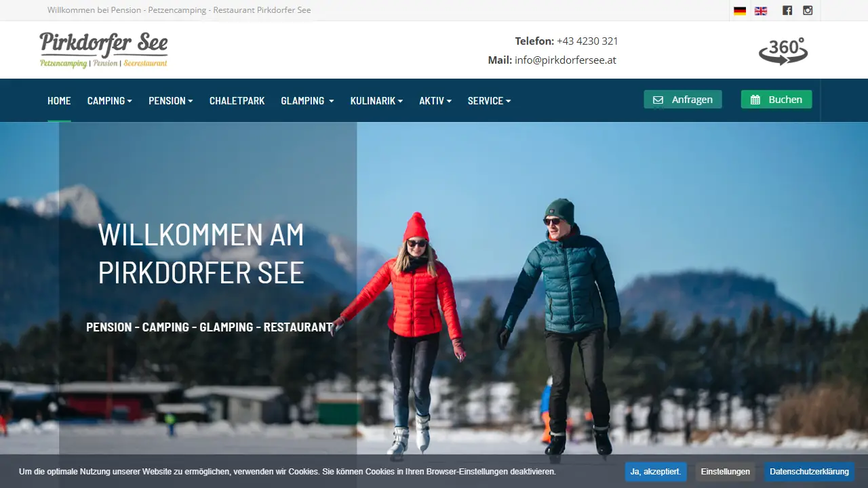The width and height of the screenshot is (868, 488).
Task: Click 'PENSION - CAMPING - GLAMPING - RESTAURANT' subtitle
Action: tap(210, 327)
